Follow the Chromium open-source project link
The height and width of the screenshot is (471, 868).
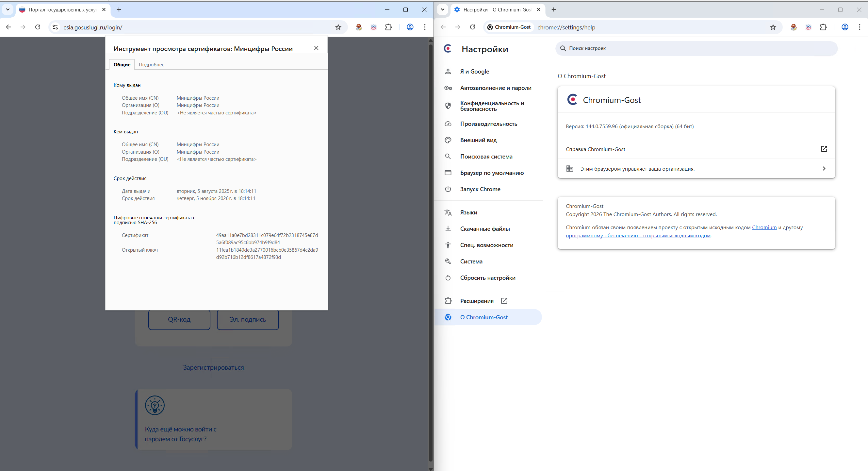tap(764, 227)
